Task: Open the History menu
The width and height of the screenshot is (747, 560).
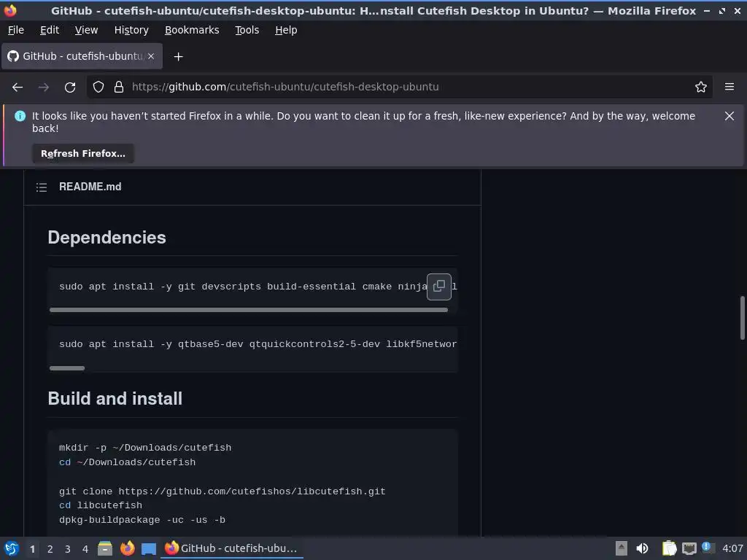Action: coord(131,30)
